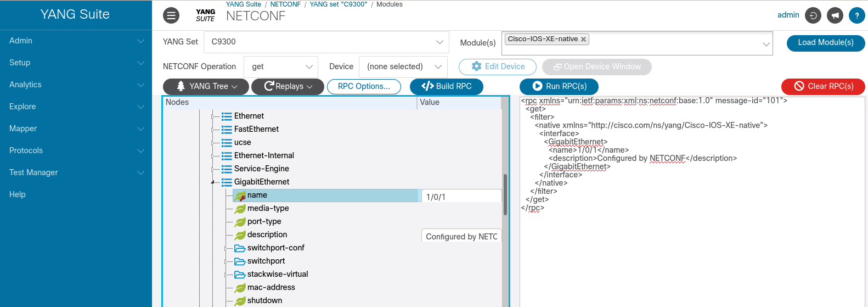This screenshot has width=868, height=307.
Task: Expand the Admin sidebar section
Action: [76, 41]
